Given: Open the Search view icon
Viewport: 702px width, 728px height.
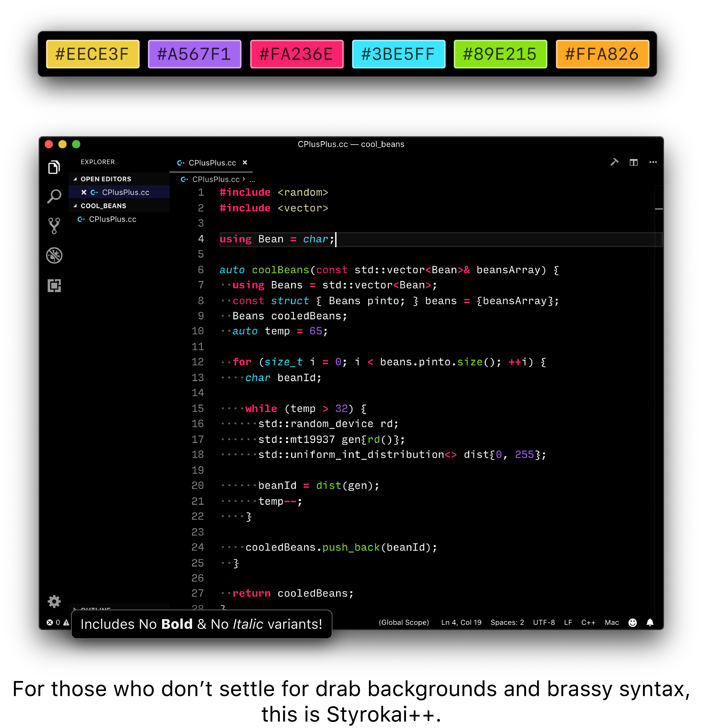Looking at the screenshot, I should (54, 196).
